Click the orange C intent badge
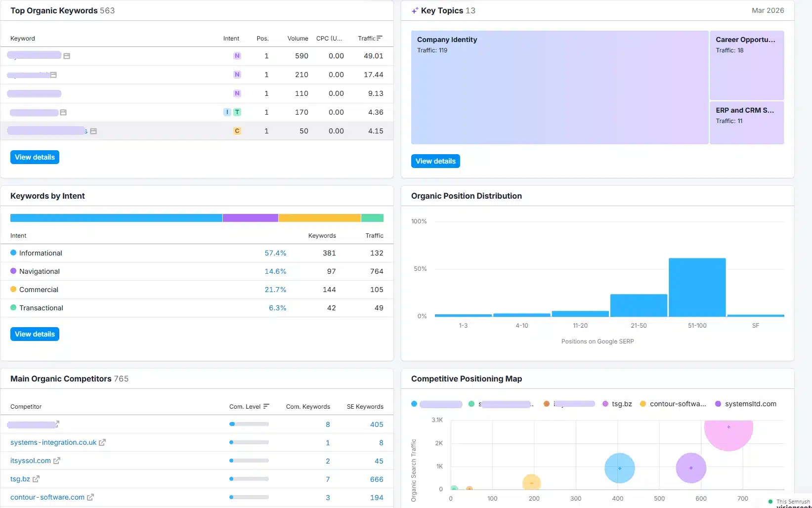Image resolution: width=812 pixels, height=508 pixels. pos(237,131)
